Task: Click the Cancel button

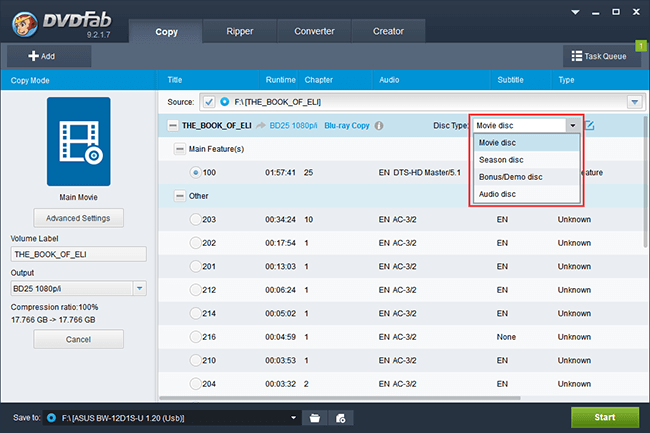Action: tap(78, 339)
